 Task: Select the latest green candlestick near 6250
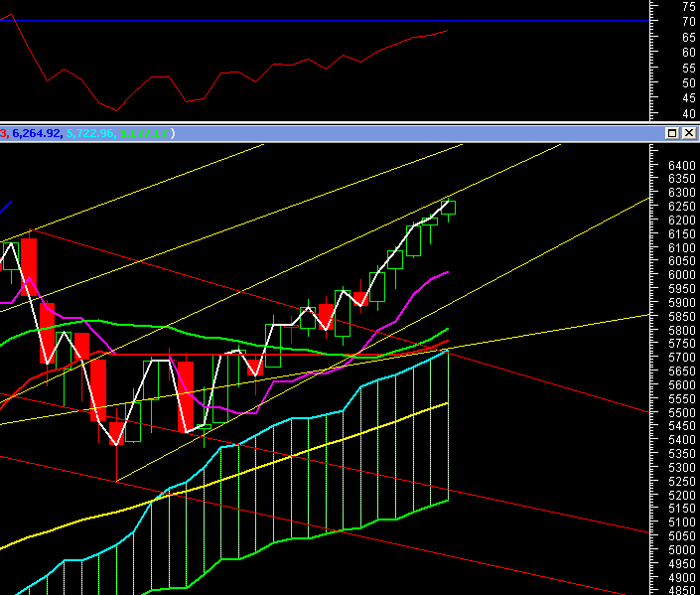point(448,208)
